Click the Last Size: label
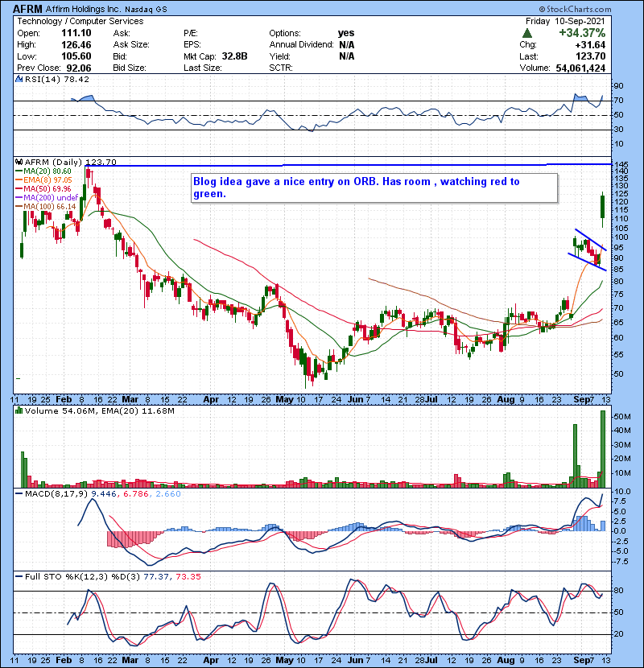 click(x=202, y=68)
